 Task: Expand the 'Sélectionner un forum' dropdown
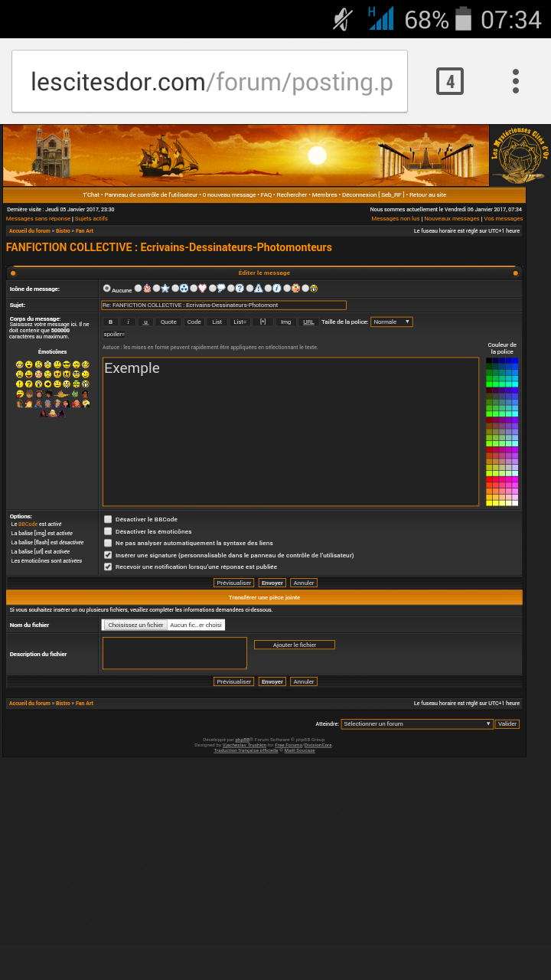click(416, 724)
